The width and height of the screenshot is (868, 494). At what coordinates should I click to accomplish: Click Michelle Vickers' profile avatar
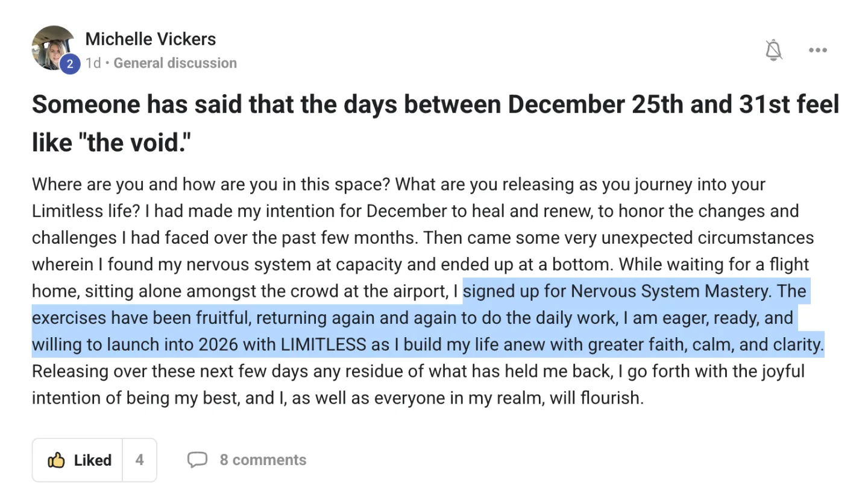pyautogui.click(x=52, y=46)
